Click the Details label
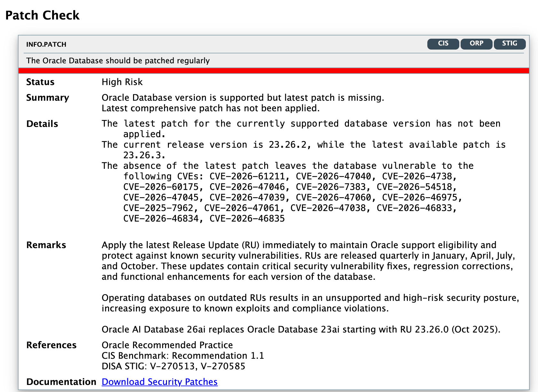Screen dimensions: 538x392 pyautogui.click(x=42, y=124)
